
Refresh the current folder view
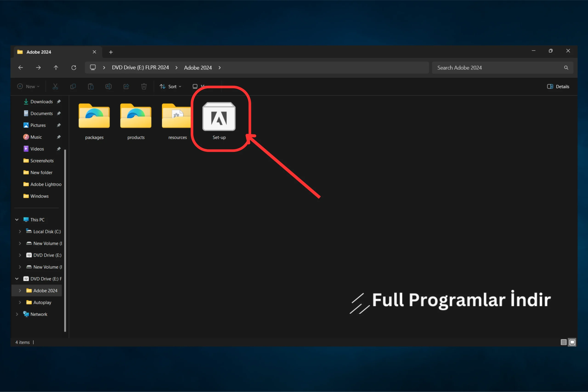(74, 68)
